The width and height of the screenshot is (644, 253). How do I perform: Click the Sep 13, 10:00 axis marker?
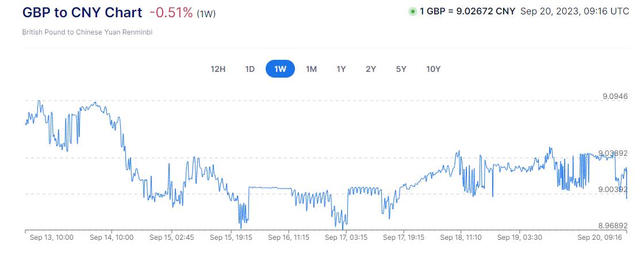pos(50,237)
